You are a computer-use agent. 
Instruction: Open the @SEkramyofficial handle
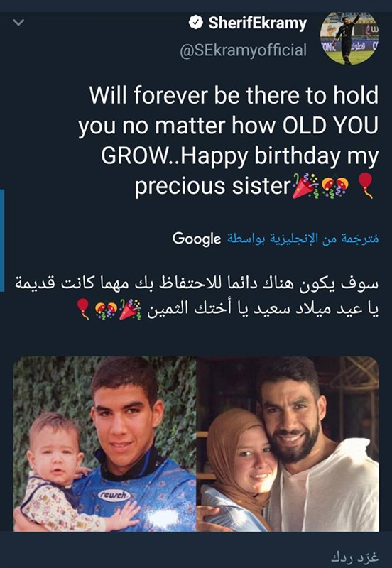tap(243, 50)
